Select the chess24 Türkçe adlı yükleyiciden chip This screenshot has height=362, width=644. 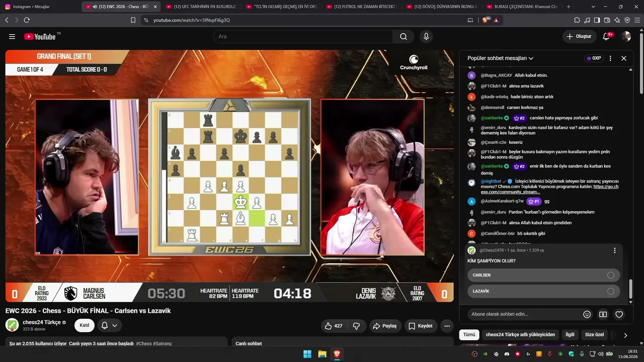520,335
